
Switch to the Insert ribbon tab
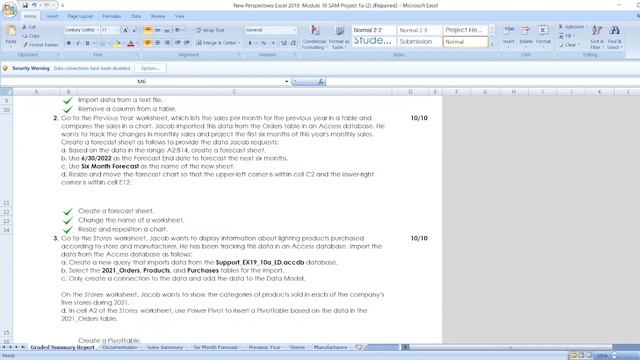(x=52, y=16)
